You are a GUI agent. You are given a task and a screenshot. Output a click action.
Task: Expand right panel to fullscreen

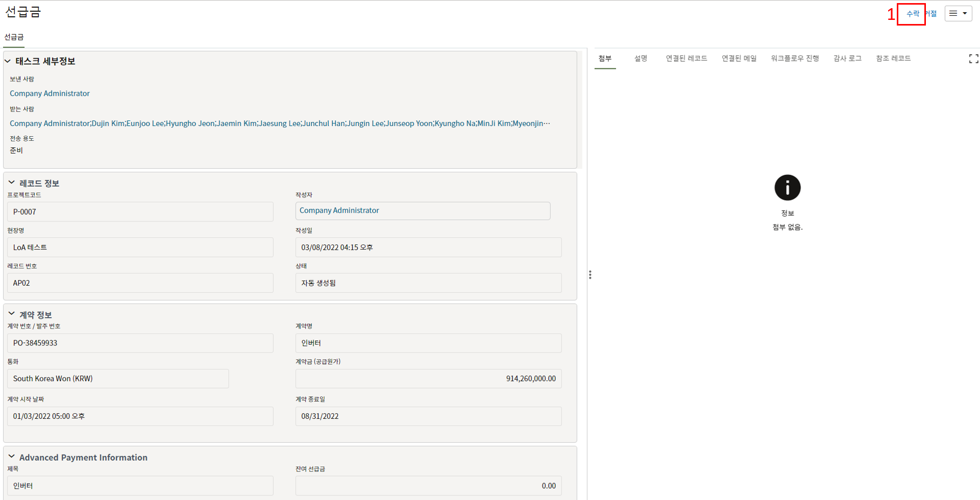pyautogui.click(x=973, y=59)
